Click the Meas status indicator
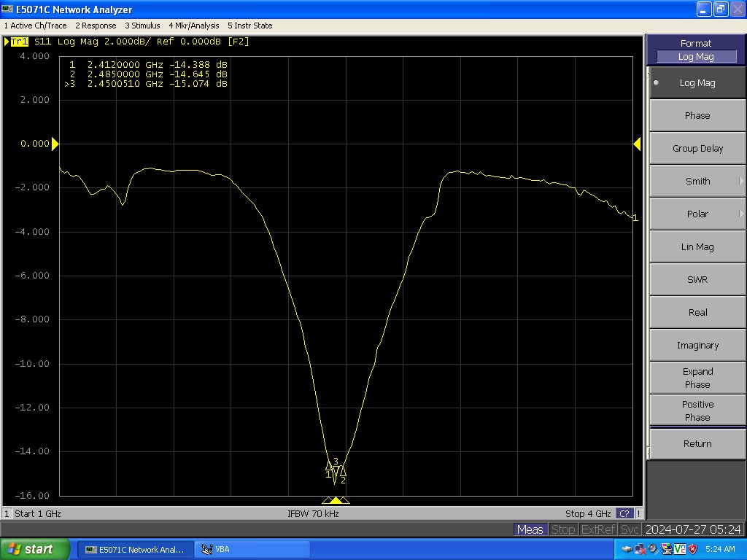 (x=530, y=529)
